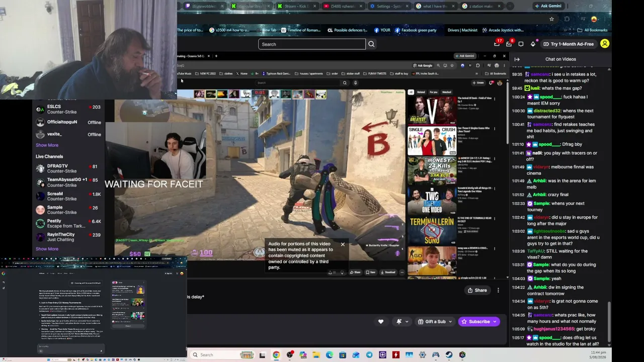Click the follow heart icon
This screenshot has height=362, width=644.
[x=381, y=322]
